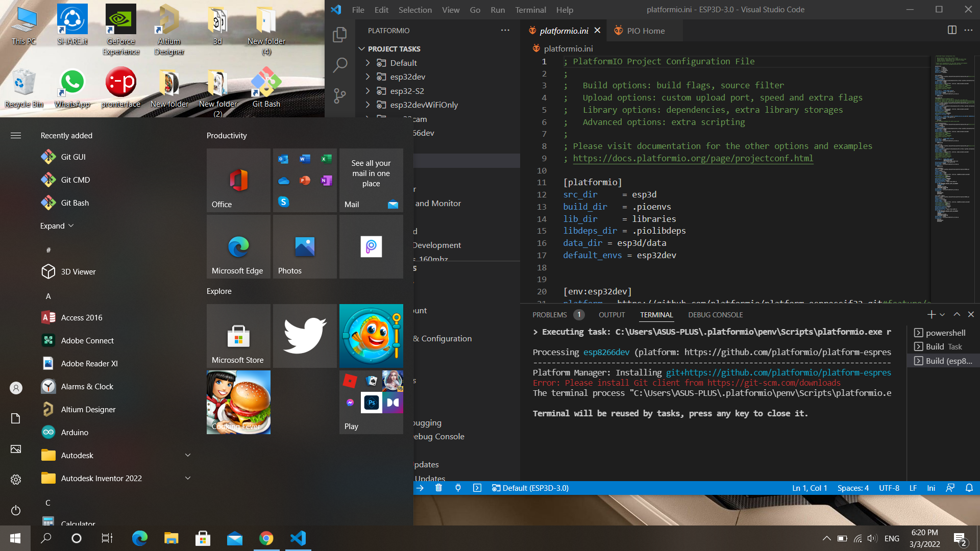
Task: Open PlatformIO new terminal icon in status bar
Action: tap(477, 488)
